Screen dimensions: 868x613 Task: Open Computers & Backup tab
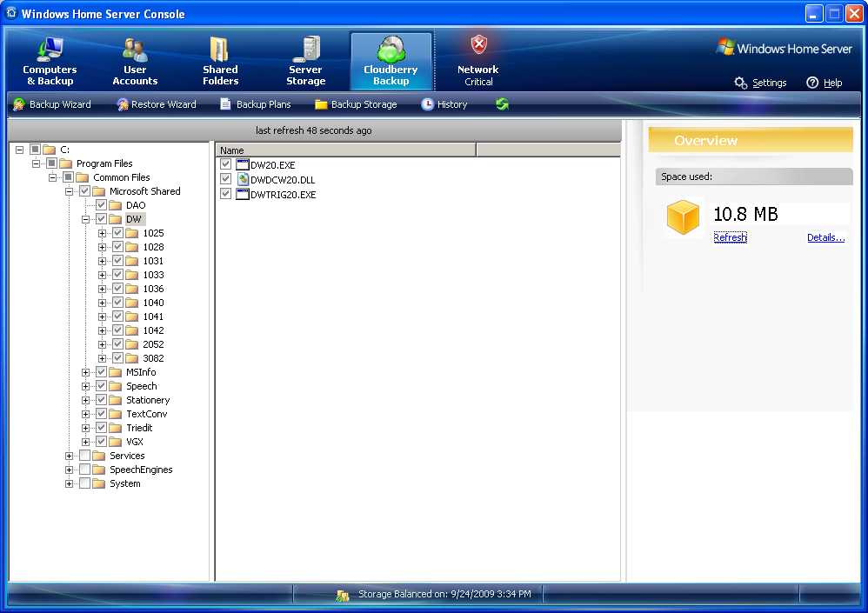pos(50,62)
